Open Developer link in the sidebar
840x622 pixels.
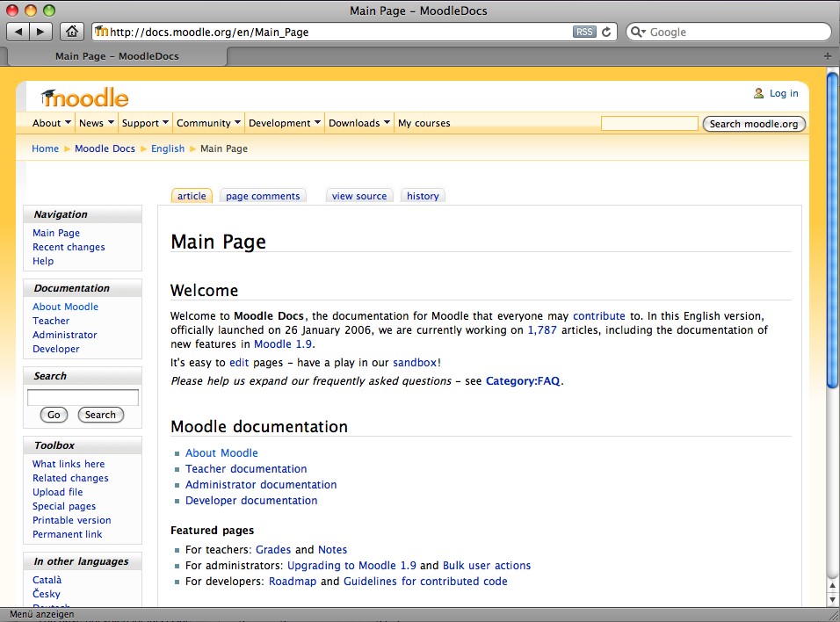pyautogui.click(x=55, y=348)
